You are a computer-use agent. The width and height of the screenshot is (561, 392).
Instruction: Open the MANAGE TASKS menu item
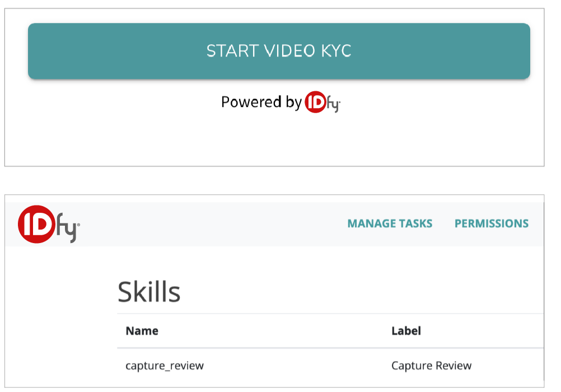[x=390, y=223]
